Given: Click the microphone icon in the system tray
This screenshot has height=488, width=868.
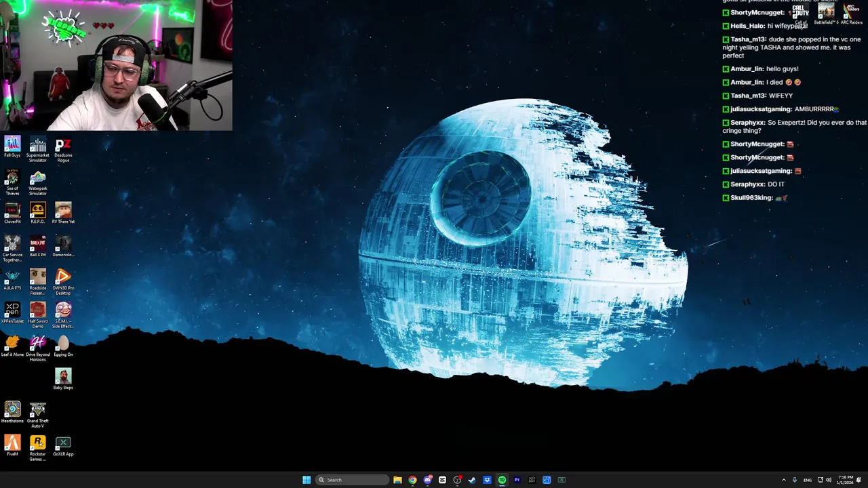Looking at the screenshot, I should click(795, 480).
